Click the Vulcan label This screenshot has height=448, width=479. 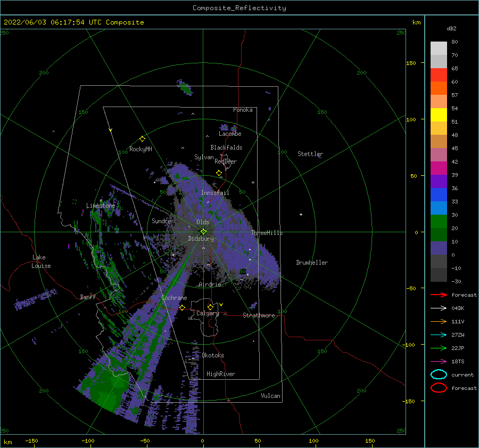point(270,396)
